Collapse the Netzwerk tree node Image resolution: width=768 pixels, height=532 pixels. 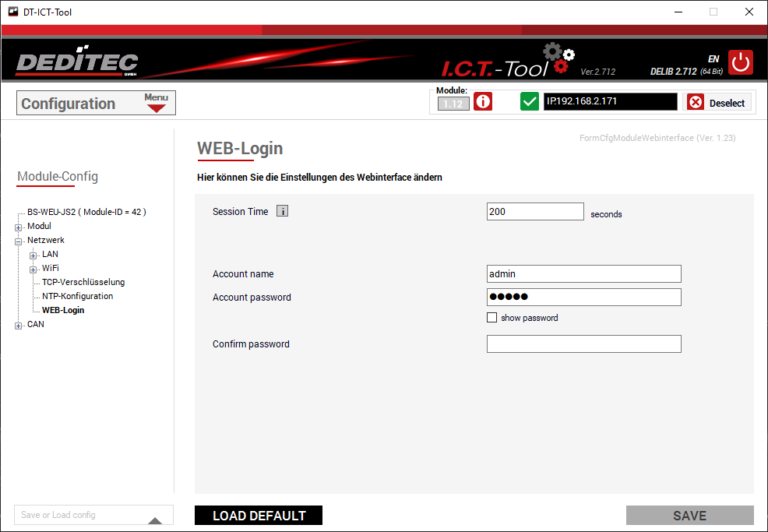point(18,241)
